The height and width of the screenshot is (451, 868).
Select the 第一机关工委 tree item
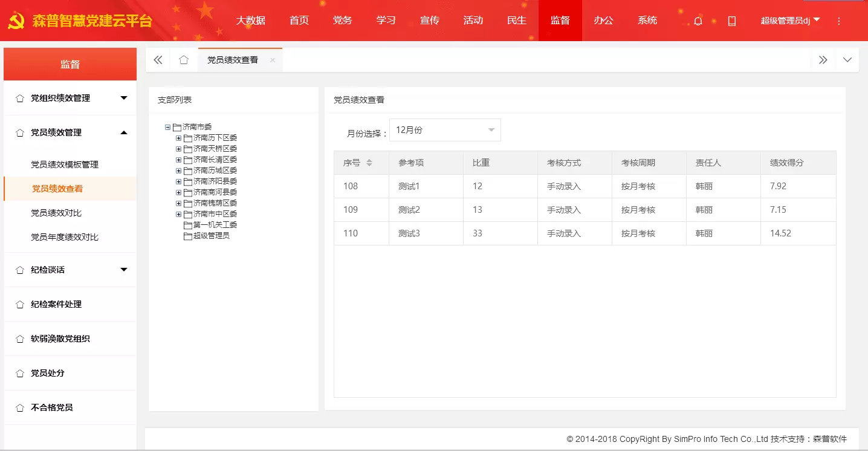215,225
